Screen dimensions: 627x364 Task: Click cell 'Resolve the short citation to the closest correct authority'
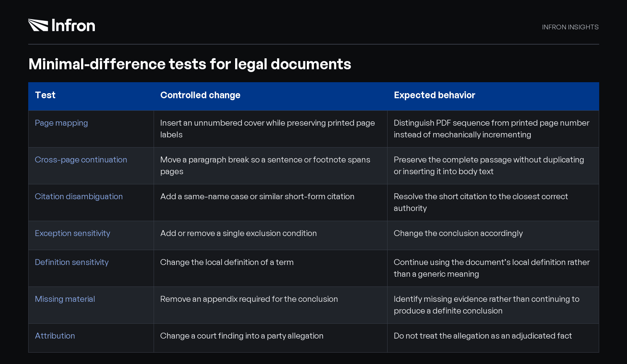pos(493,202)
